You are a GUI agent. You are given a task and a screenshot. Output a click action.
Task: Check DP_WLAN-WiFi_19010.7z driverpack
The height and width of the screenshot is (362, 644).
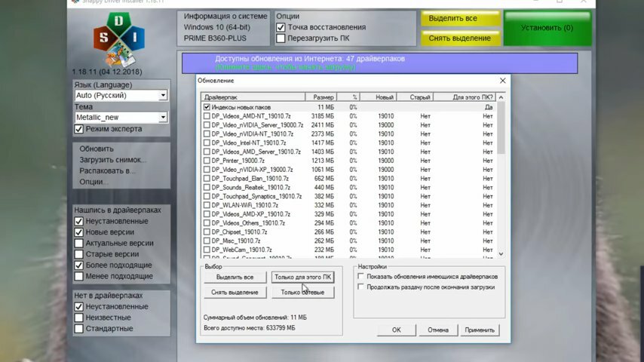[x=207, y=205]
